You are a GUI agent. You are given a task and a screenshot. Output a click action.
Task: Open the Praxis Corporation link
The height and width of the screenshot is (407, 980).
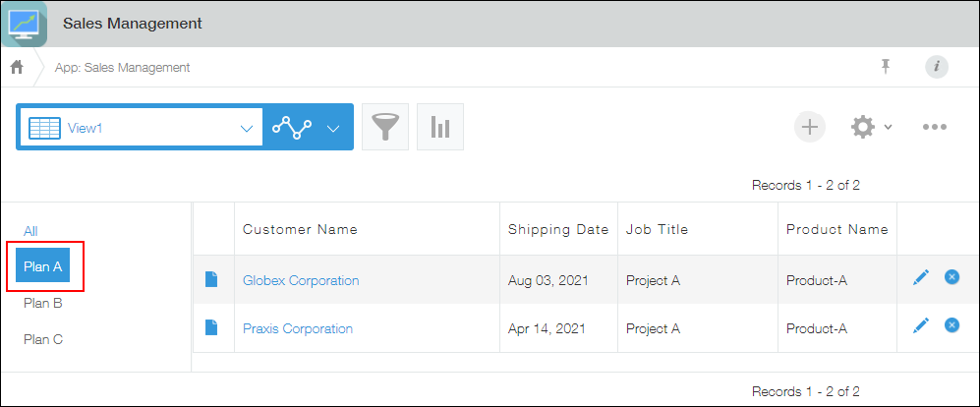click(297, 328)
